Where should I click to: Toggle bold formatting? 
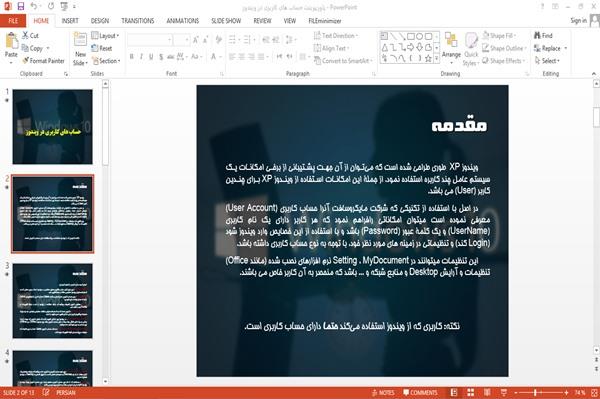click(x=132, y=57)
